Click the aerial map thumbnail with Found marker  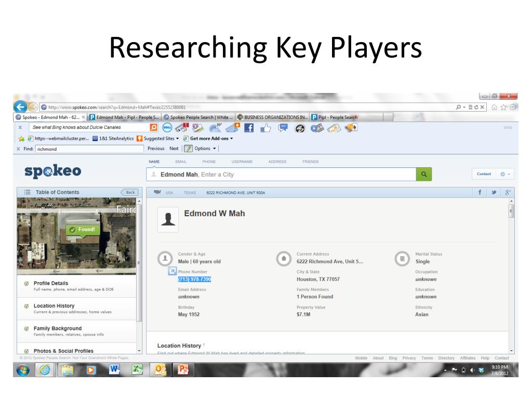click(x=76, y=236)
